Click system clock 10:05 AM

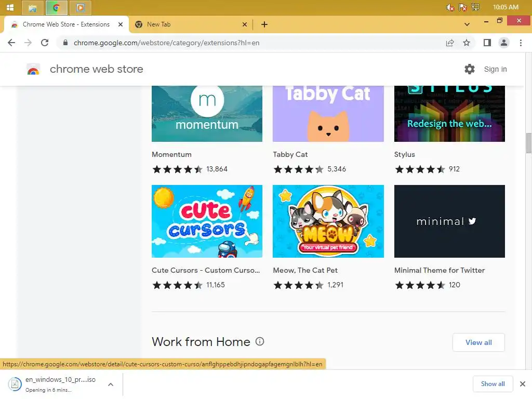(505, 7)
